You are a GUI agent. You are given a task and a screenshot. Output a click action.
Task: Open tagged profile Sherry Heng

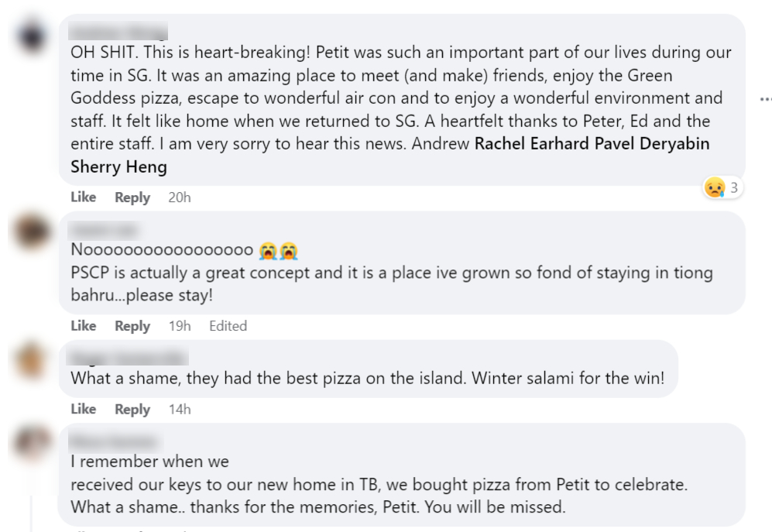tap(118, 166)
